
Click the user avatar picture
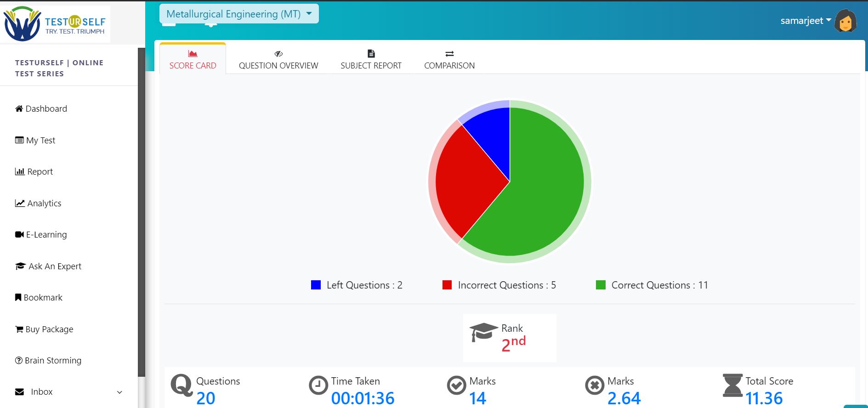[845, 21]
